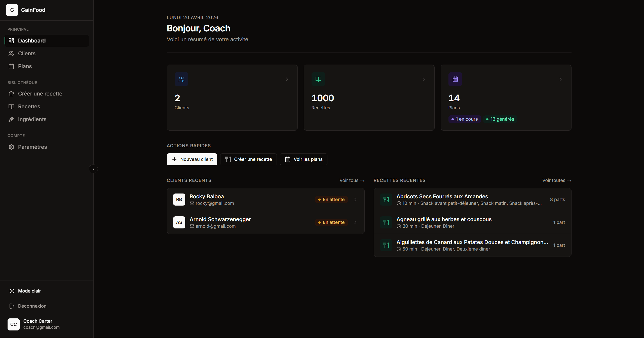Click the fork icon for Abricots Secs recipe
The height and width of the screenshot is (338, 644).
(386, 200)
